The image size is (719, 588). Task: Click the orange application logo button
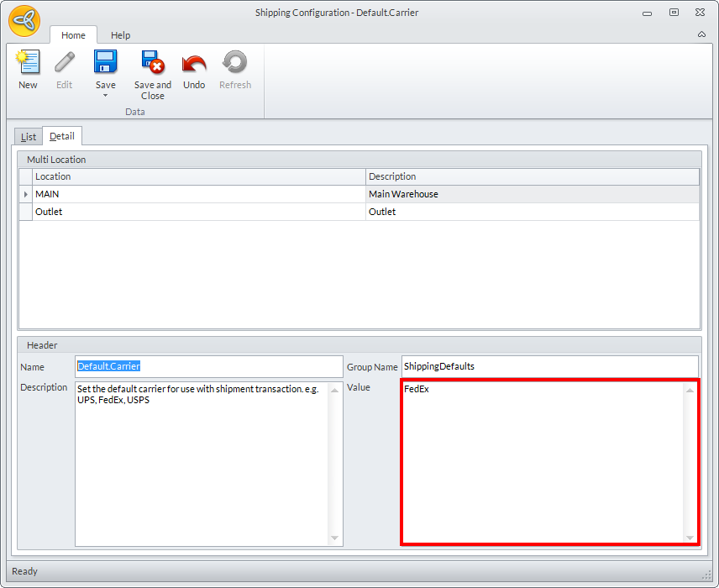click(24, 21)
